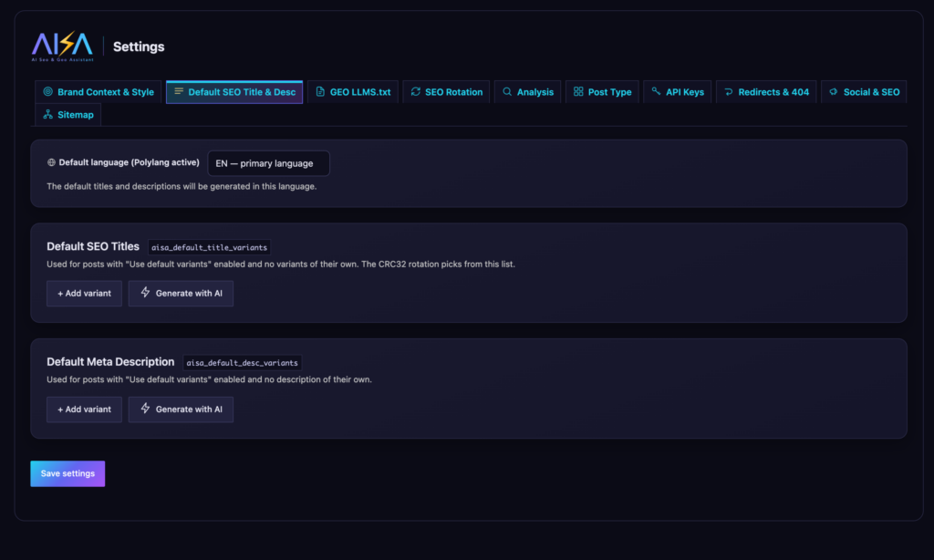Click the aisa_default_title_variants code label
This screenshot has height=560, width=934.
tap(209, 247)
